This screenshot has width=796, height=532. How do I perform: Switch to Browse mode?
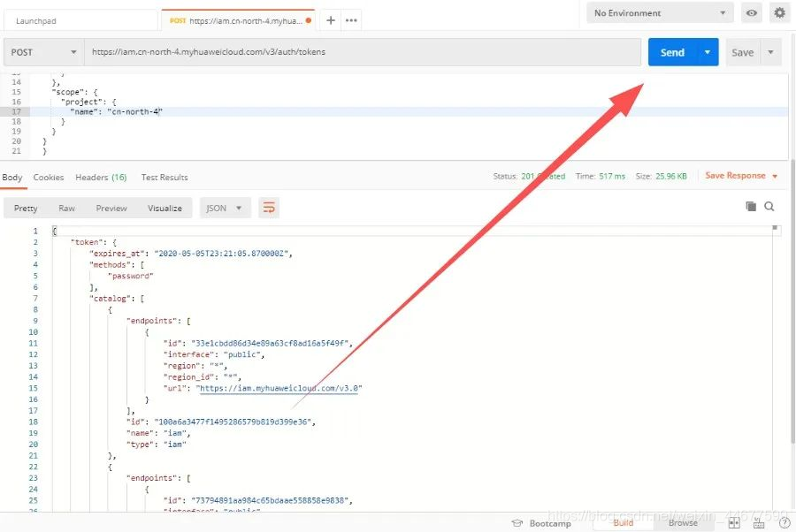[x=683, y=523]
